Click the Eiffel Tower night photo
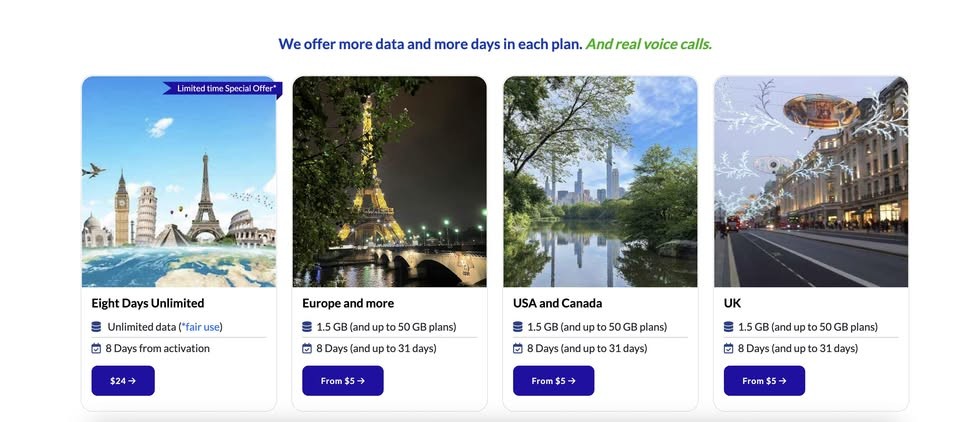This screenshot has width=960, height=422. [x=389, y=182]
